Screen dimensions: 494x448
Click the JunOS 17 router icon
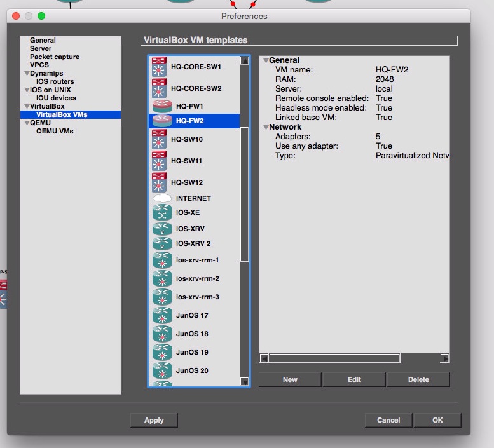coord(162,315)
